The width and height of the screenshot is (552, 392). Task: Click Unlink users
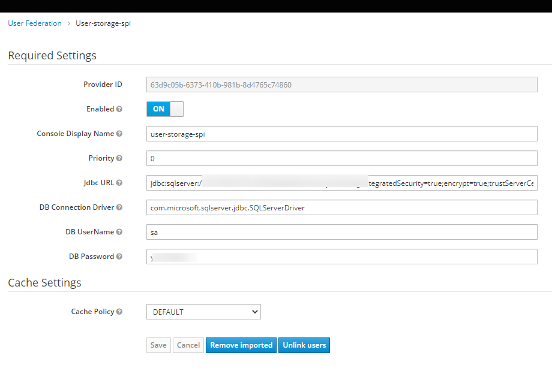pyautogui.click(x=304, y=345)
